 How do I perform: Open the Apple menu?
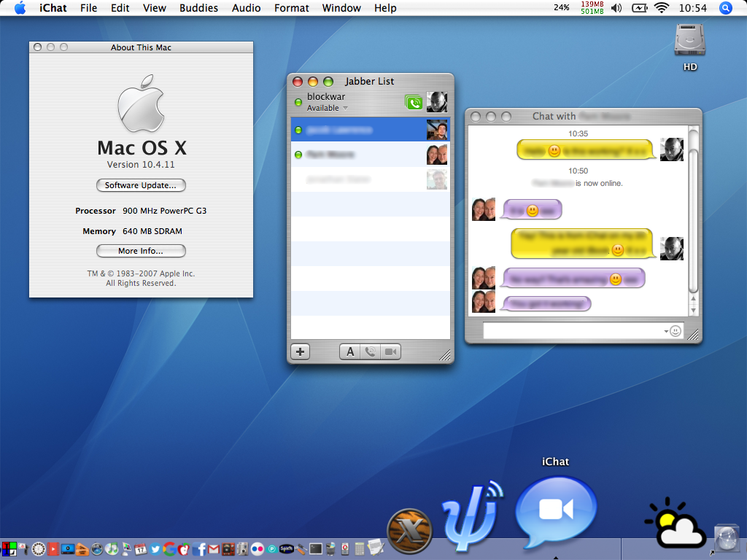(20, 8)
